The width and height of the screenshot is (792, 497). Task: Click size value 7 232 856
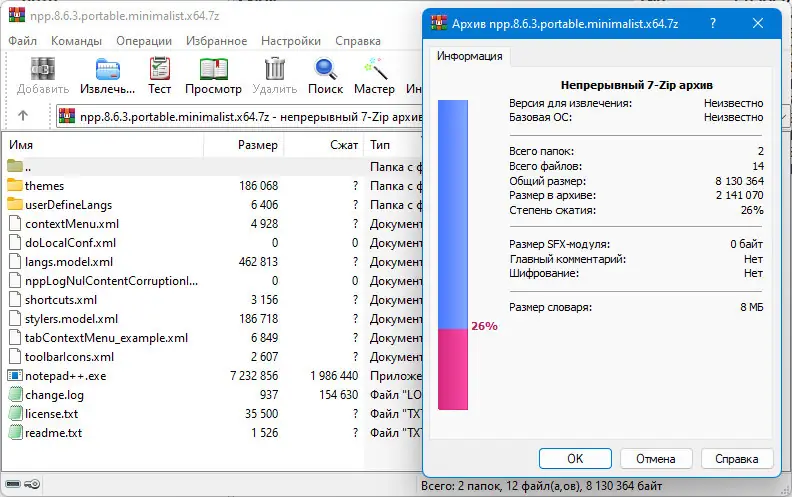tap(254, 376)
